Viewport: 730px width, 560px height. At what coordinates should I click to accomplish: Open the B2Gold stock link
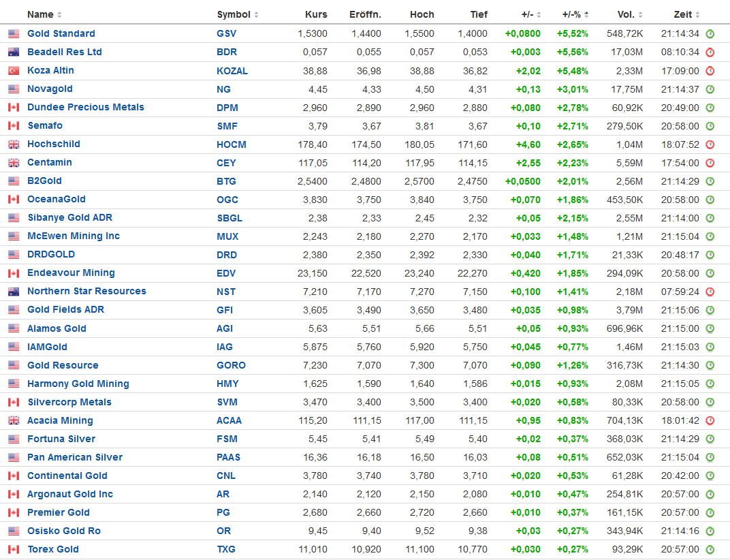44,181
